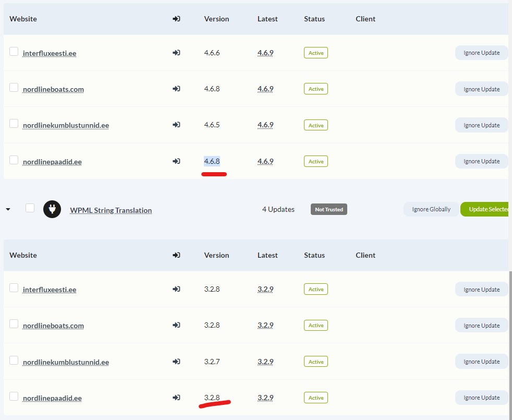Click Website column header in upper table

[23, 19]
